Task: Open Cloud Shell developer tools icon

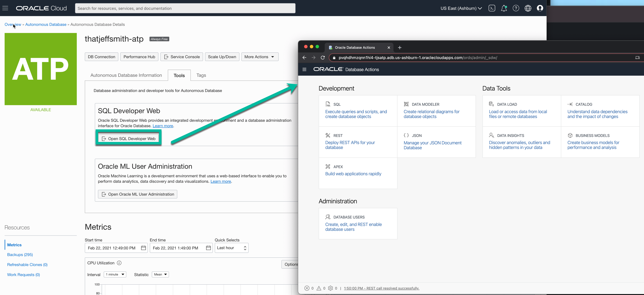Action: coord(492,8)
